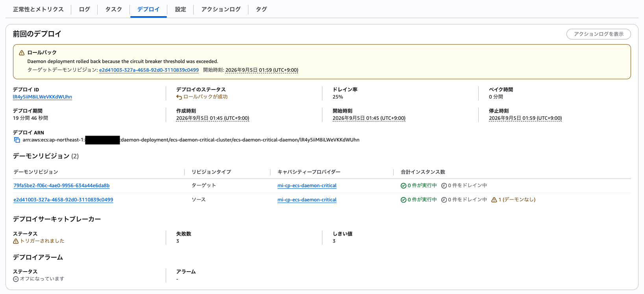Open mi-cp-ecs-daemon-critical link in source row
The width and height of the screenshot is (644, 294).
(x=307, y=200)
